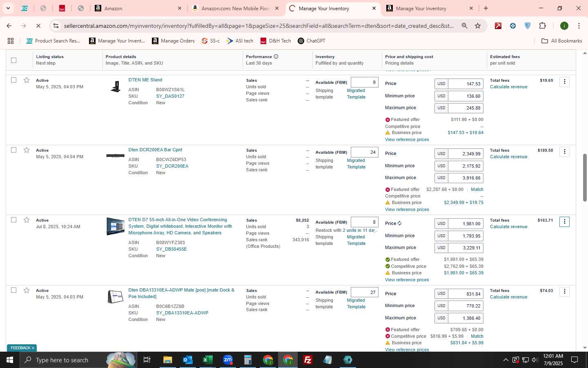This screenshot has width=588, height=368.
Task: Star the Dten DBA13310EA-ADWP listing
Action: (27, 290)
